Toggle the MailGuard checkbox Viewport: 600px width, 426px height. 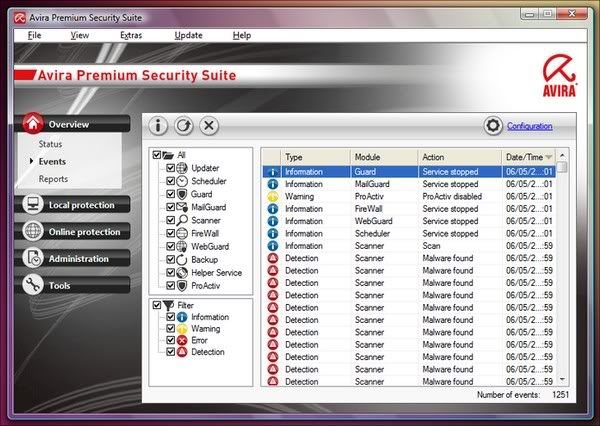point(171,207)
